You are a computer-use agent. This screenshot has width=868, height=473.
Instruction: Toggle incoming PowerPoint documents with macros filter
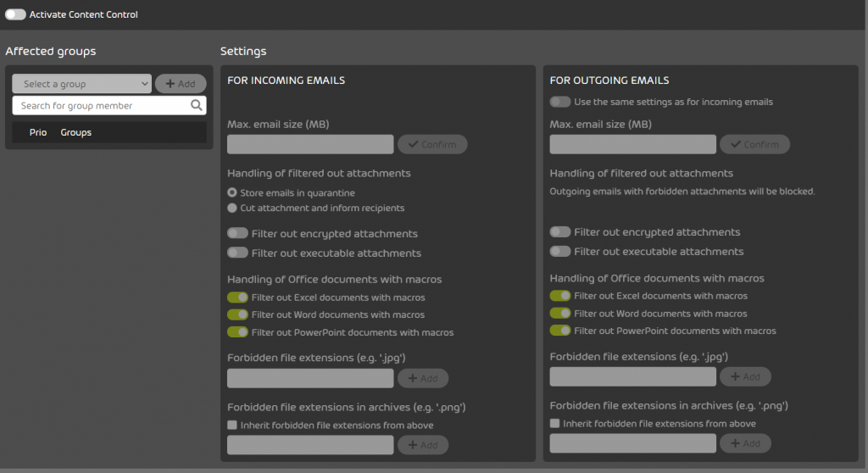click(x=237, y=332)
